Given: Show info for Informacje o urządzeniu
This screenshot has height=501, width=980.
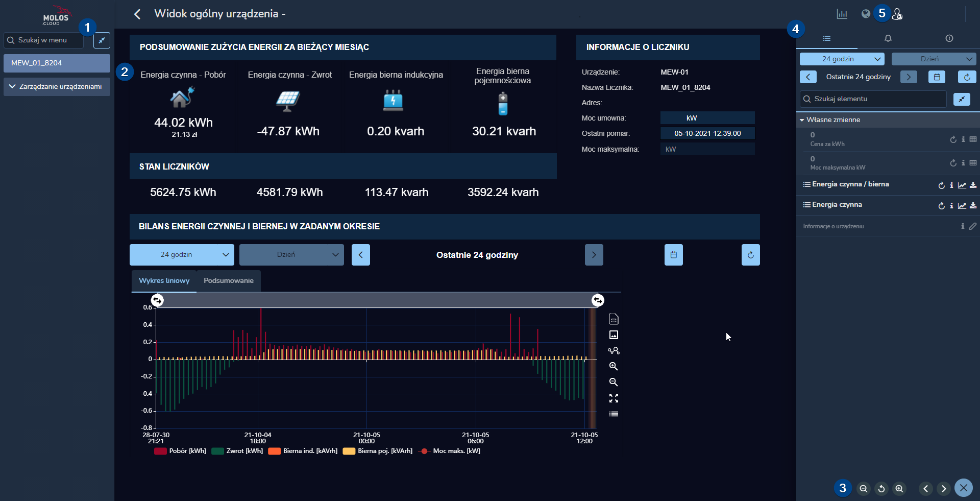Looking at the screenshot, I should point(963,226).
